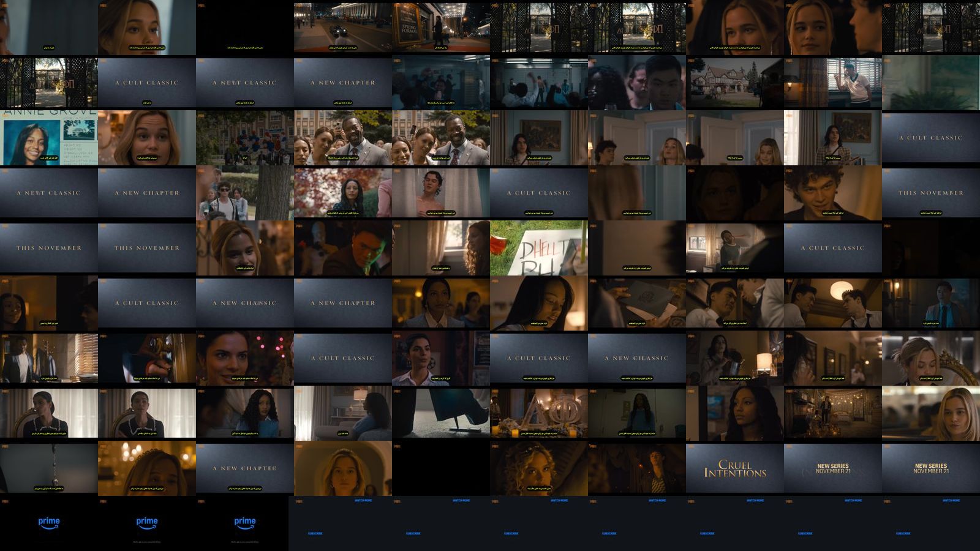
Task: Open blonde leaning on ornate gold chair
Action: coord(931,358)
